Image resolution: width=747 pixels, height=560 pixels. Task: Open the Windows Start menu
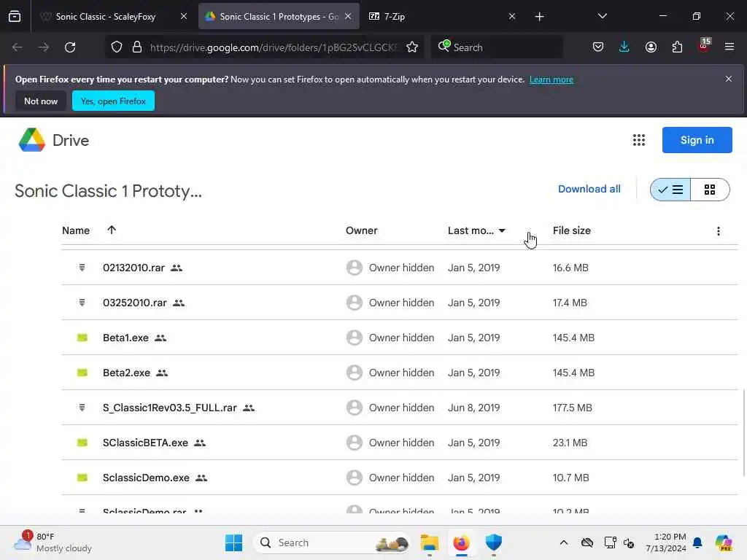tap(233, 542)
